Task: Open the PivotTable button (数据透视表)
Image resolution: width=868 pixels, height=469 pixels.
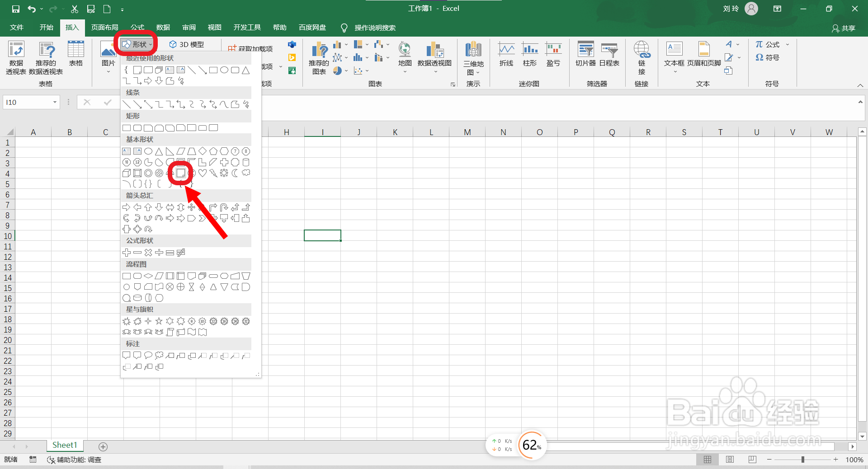Action: click(16, 58)
